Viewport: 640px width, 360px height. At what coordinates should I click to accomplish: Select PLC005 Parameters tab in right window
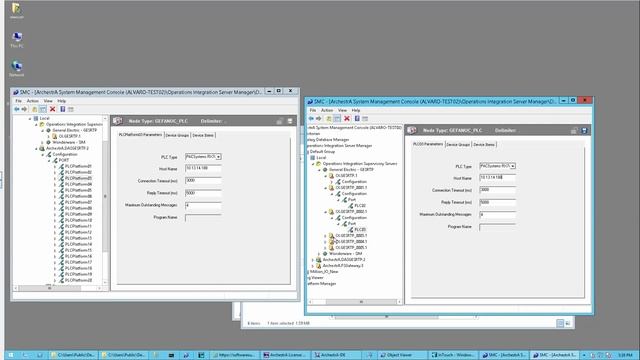[428, 144]
